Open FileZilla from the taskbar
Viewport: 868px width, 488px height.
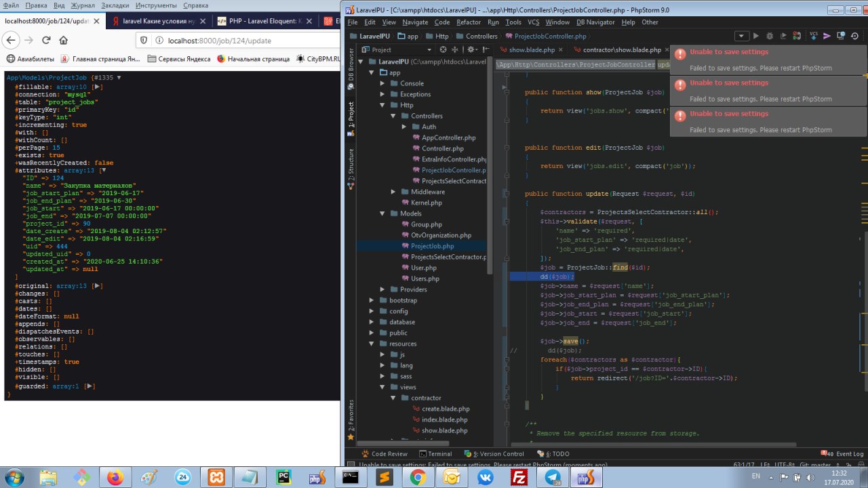pyautogui.click(x=519, y=478)
